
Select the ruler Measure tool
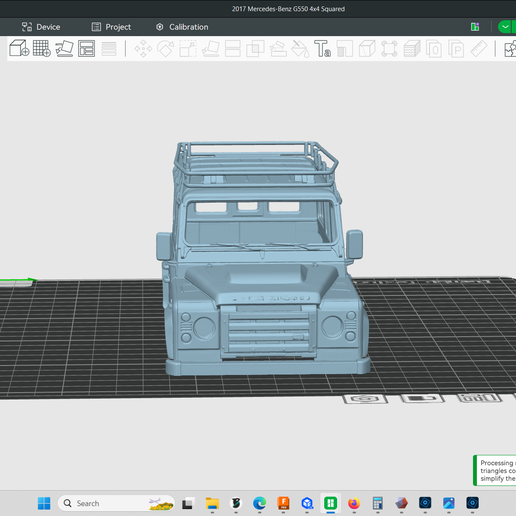pos(479,49)
